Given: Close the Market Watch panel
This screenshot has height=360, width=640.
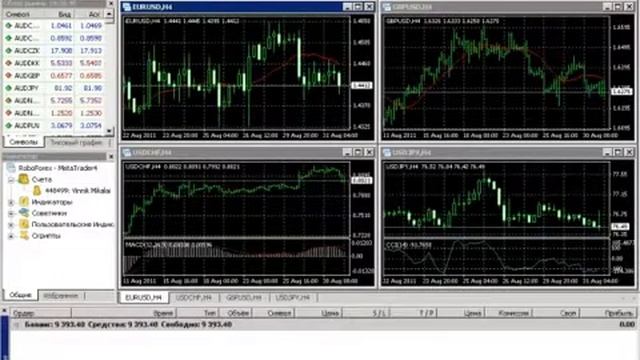Looking at the screenshot, I should pos(111,3).
